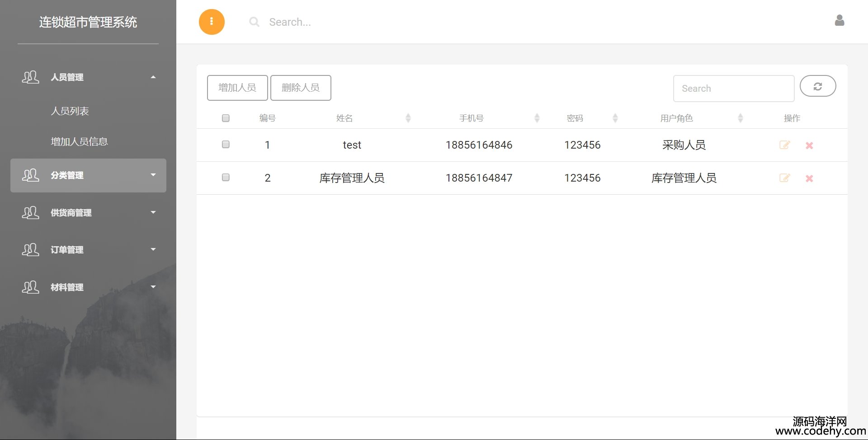This screenshot has height=440, width=868.
Task: Click the 增加人员 button
Action: point(237,88)
